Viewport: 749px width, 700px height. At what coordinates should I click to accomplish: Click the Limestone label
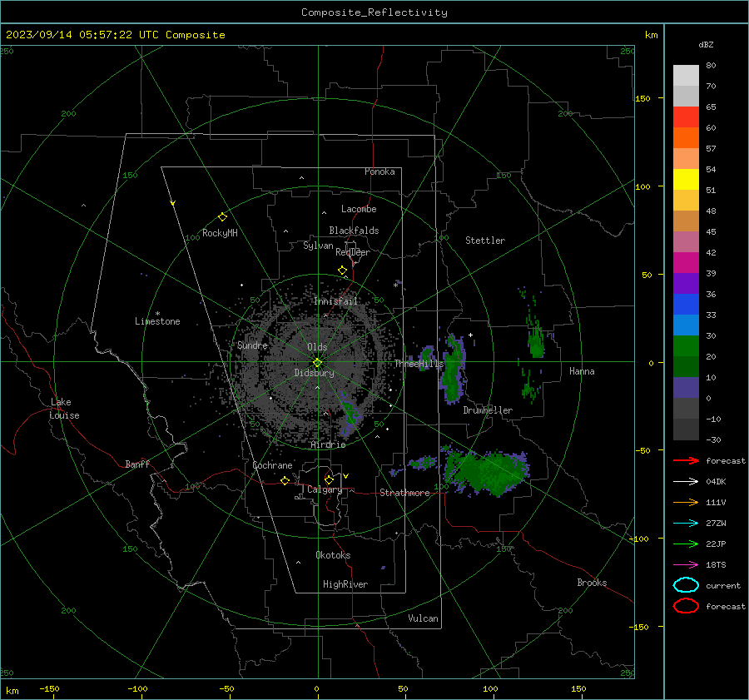(x=157, y=321)
